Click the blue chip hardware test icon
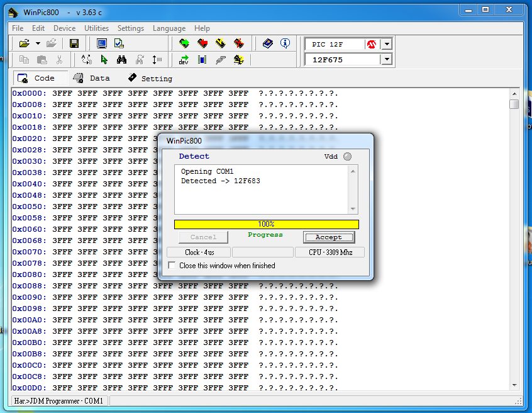Viewport: 532px width, 413px height. pyautogui.click(x=202, y=60)
